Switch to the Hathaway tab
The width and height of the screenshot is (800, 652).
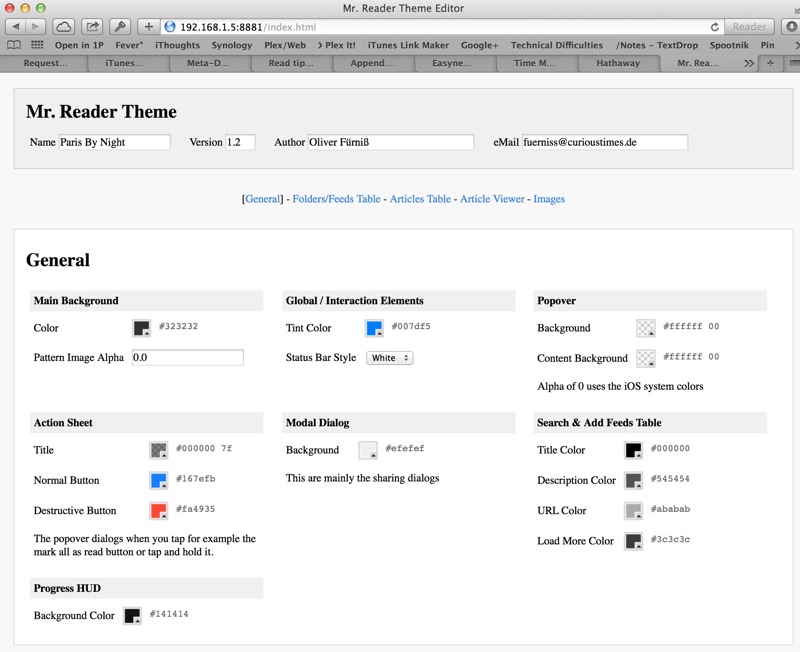[x=618, y=63]
